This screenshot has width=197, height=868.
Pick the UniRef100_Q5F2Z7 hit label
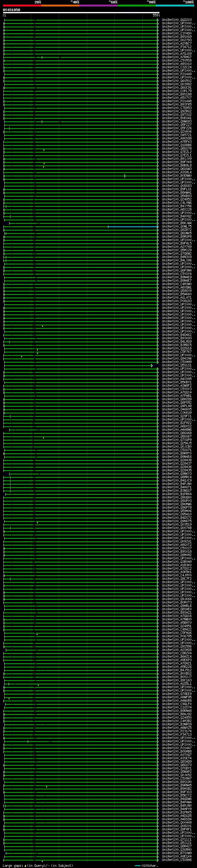177,125
